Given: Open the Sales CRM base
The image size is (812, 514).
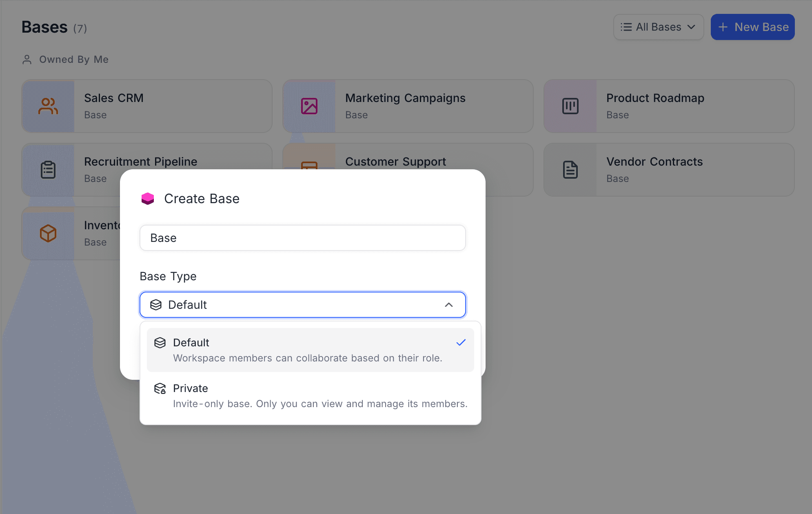Looking at the screenshot, I should [x=147, y=106].
